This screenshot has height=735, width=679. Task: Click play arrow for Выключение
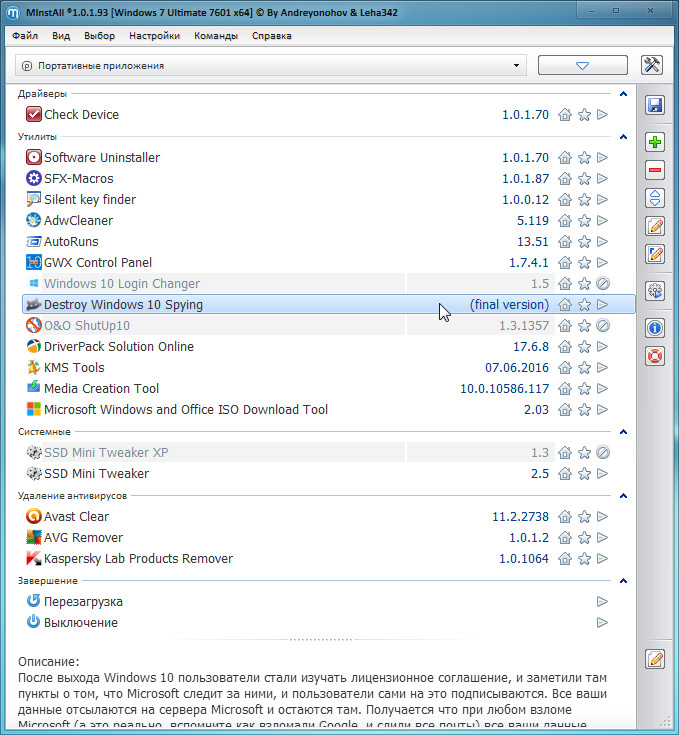[x=603, y=622]
